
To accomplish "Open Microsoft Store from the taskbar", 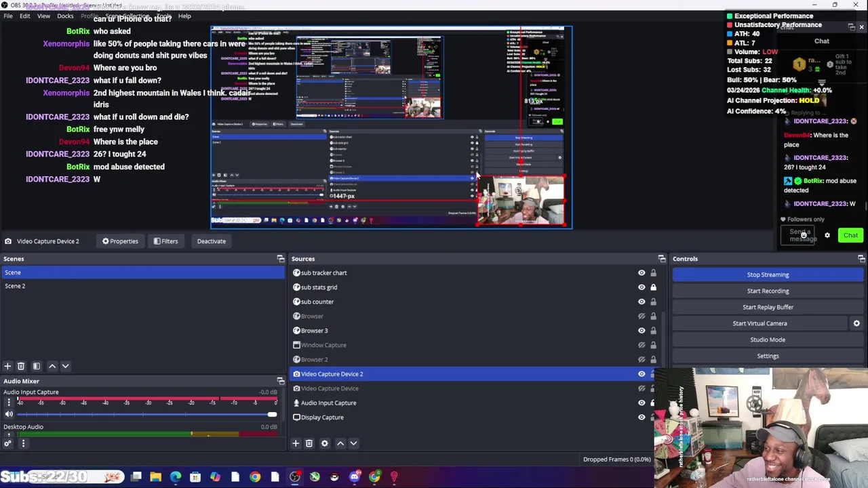I will tap(195, 477).
